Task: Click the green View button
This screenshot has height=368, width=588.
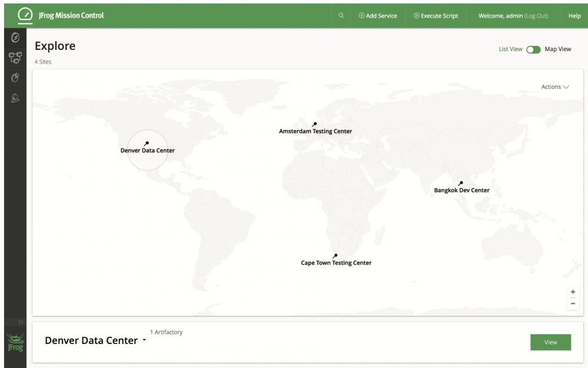Action: coord(550,342)
